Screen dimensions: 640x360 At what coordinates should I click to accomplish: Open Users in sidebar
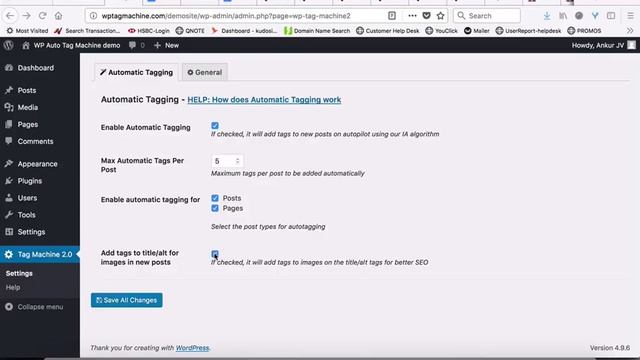pos(40,198)
